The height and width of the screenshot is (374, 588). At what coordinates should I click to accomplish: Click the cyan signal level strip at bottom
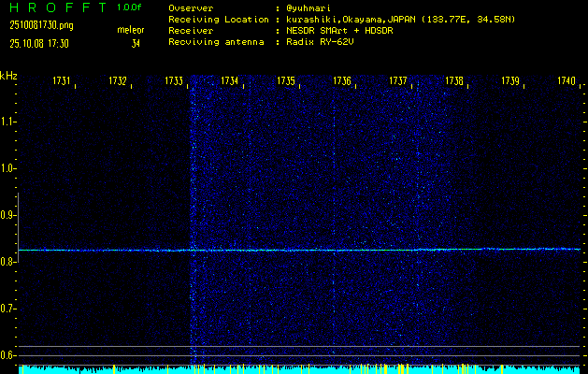299,369
